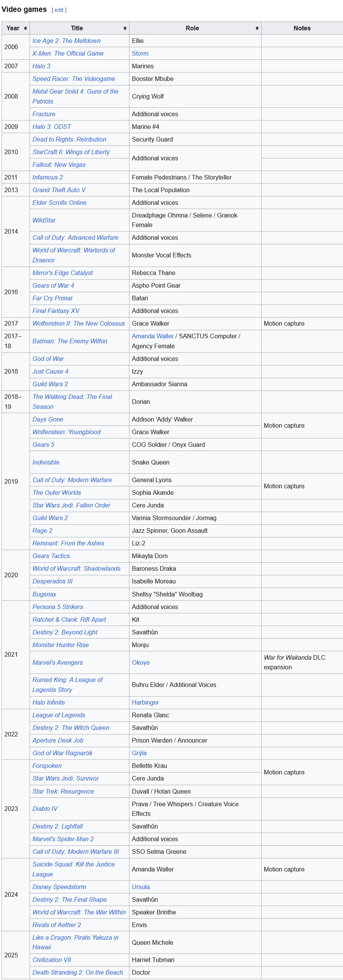This screenshot has height=980, width=343.
Task: Open Ratchet & Clank: Rift Apart link
Action: (x=69, y=620)
